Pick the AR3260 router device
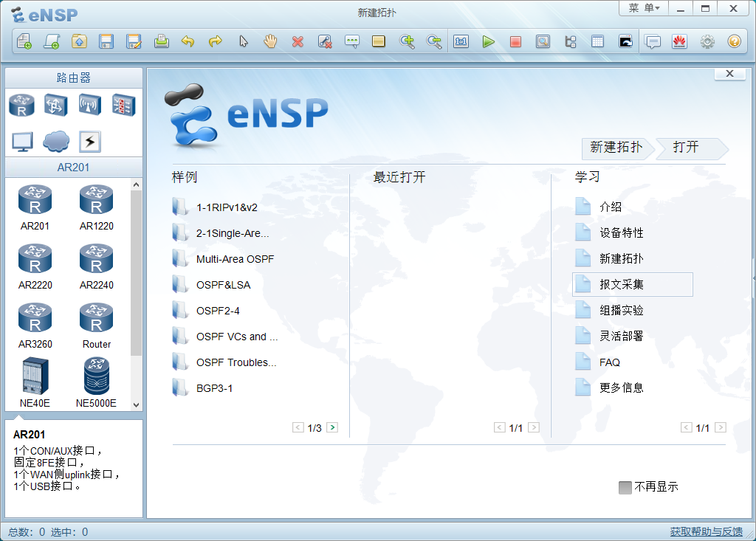The width and height of the screenshot is (756, 541). pos(35,326)
